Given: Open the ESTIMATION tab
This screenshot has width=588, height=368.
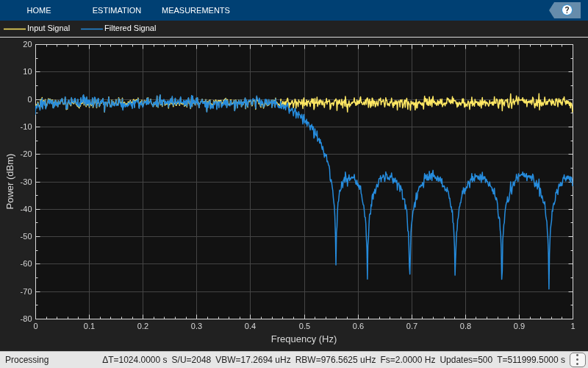Looking at the screenshot, I should (x=117, y=10).
